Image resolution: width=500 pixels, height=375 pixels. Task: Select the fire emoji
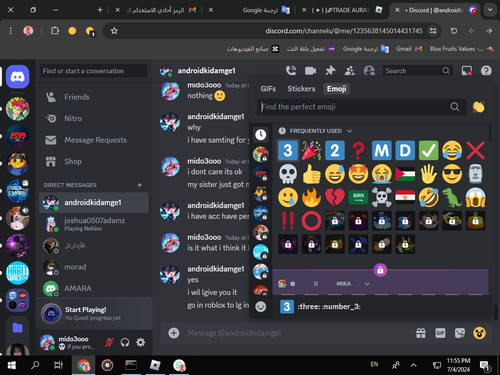(x=311, y=197)
